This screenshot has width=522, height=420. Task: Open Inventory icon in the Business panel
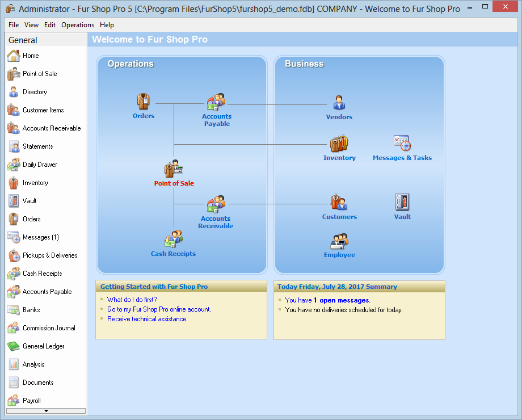tap(339, 144)
